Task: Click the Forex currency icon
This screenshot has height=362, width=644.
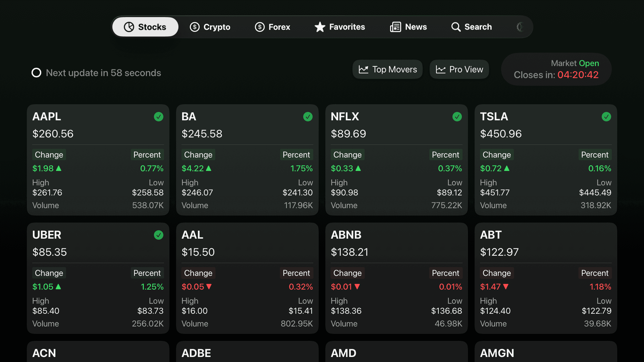Action: click(260, 27)
